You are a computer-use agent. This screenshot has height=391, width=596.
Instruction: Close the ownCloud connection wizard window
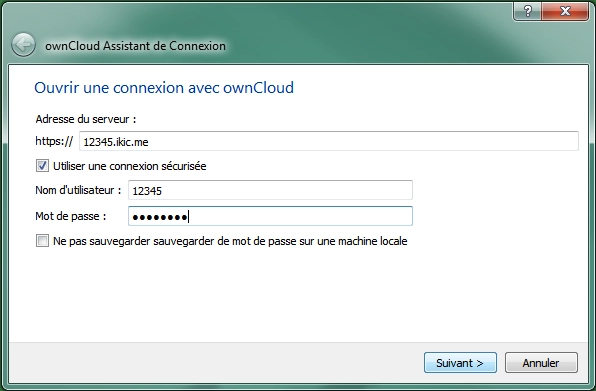565,11
